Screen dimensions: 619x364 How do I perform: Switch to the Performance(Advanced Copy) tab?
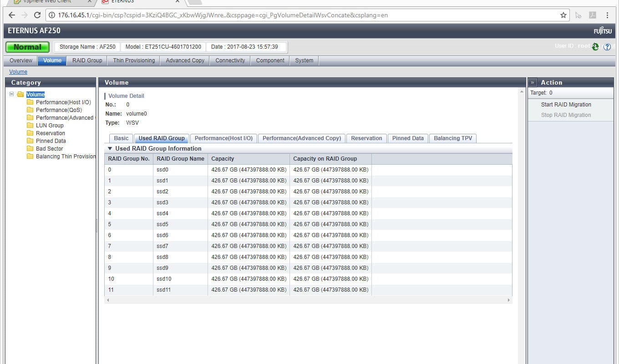click(x=302, y=138)
